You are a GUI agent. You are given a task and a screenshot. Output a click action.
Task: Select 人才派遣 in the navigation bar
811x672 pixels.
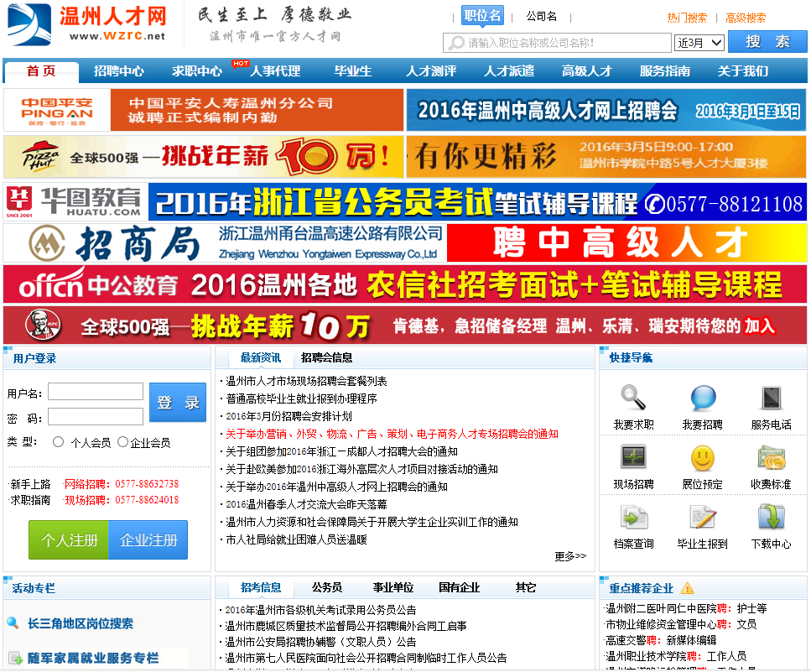click(509, 71)
